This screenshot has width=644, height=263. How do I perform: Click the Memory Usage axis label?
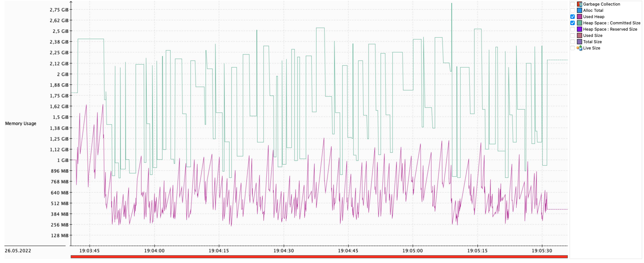coord(21,123)
